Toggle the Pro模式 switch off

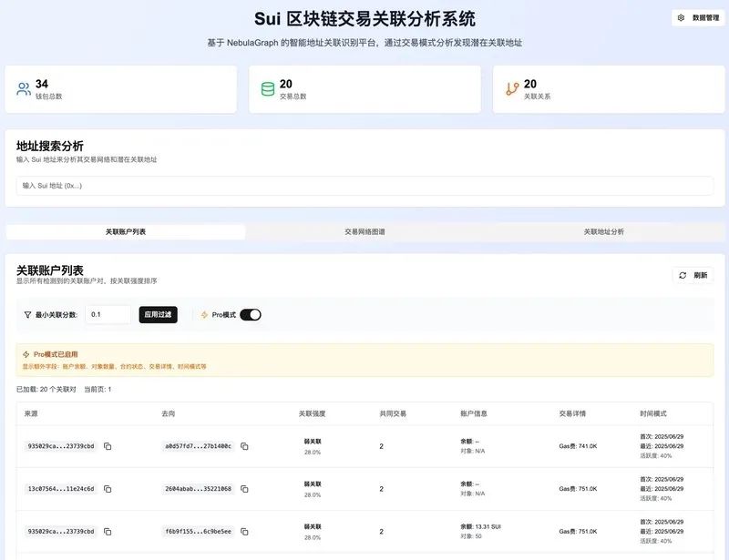[250, 315]
